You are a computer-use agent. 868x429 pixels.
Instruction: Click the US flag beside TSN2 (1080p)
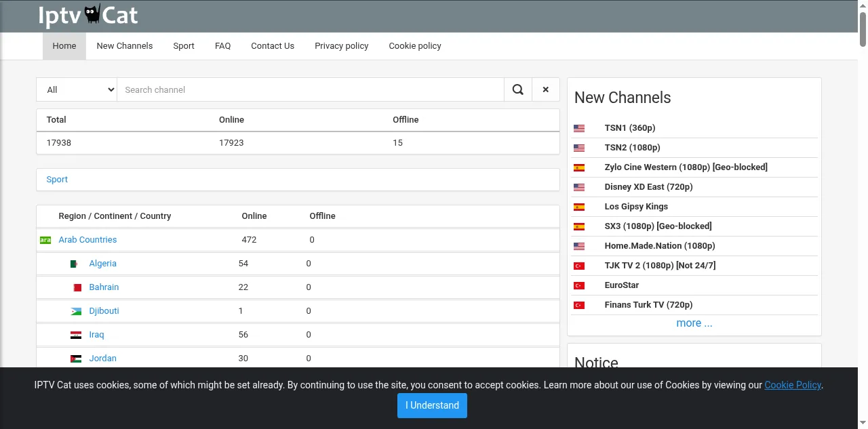coord(579,148)
